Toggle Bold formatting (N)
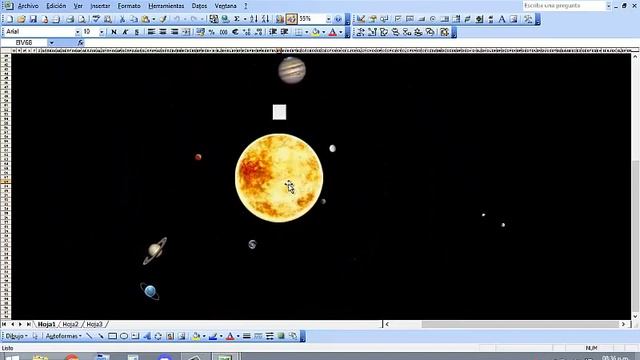640x360 pixels. coord(114,32)
